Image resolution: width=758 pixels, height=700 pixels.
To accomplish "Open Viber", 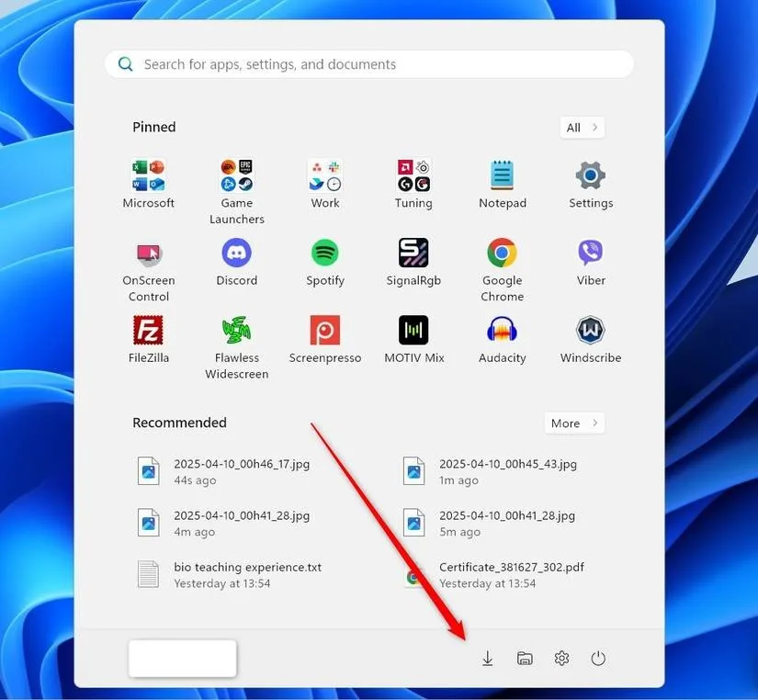I will pyautogui.click(x=590, y=262).
